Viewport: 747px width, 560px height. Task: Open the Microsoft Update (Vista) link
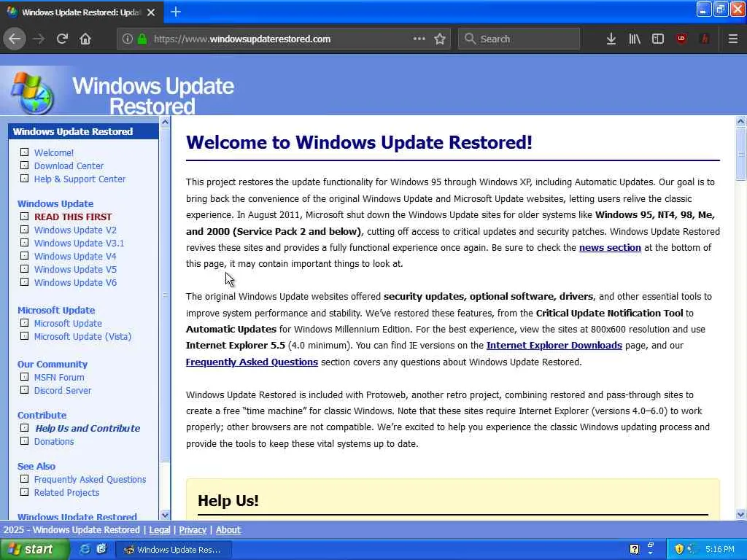pyautogui.click(x=82, y=336)
